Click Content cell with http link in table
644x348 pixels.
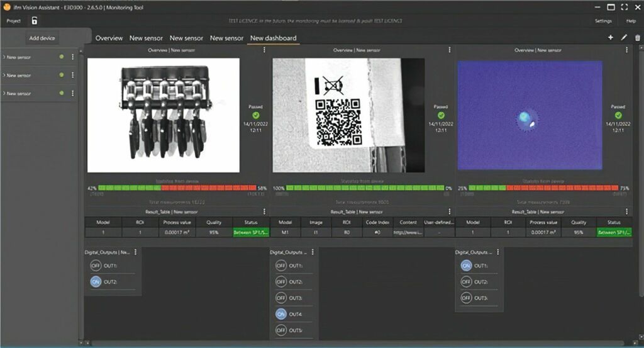[x=408, y=233]
